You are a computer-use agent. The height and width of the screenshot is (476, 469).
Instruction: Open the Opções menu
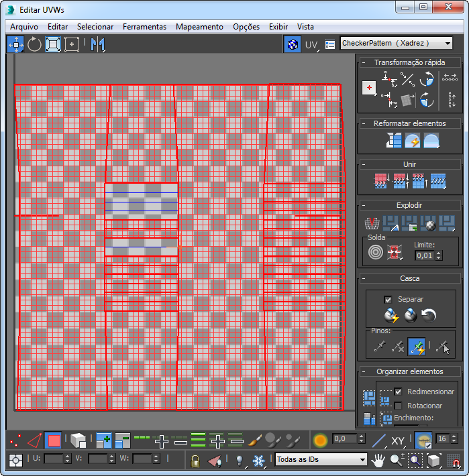tap(246, 27)
